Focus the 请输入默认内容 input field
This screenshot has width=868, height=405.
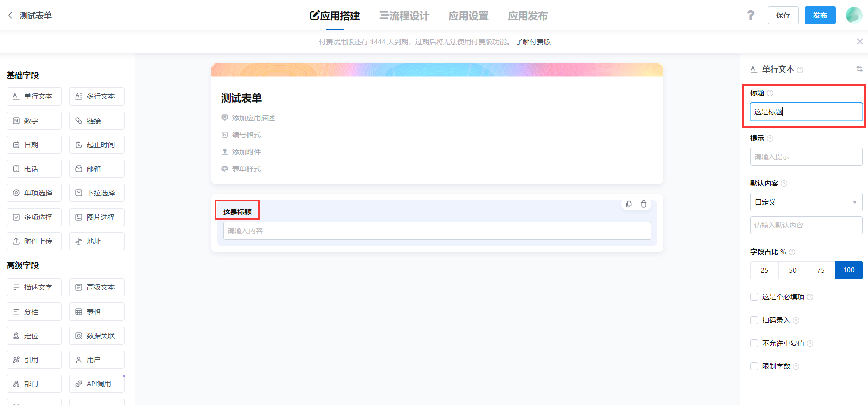coord(806,225)
